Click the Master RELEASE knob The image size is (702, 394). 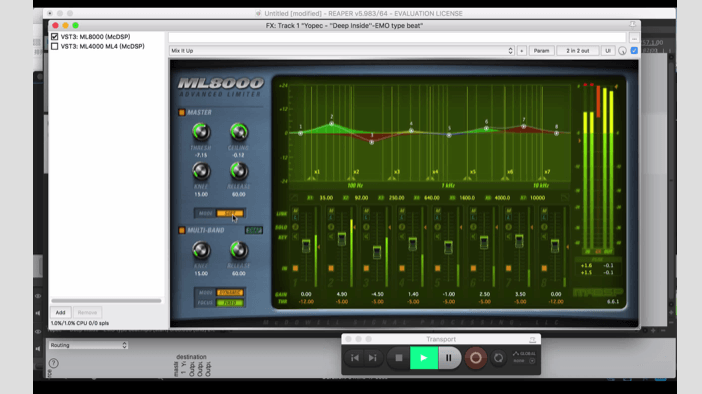click(x=239, y=171)
